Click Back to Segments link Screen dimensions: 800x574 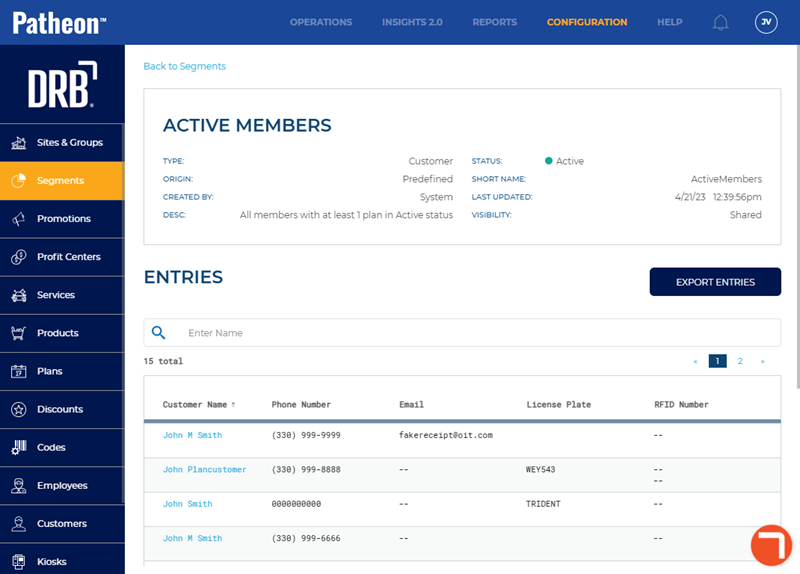click(185, 66)
